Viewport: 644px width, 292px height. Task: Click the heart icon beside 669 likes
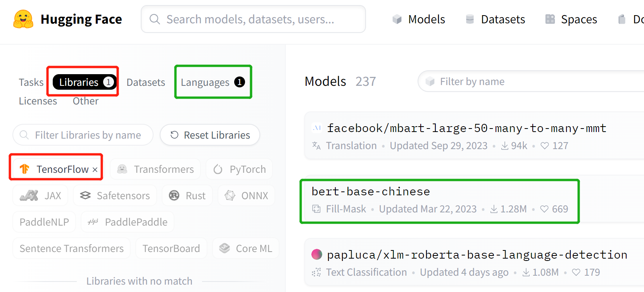544,209
